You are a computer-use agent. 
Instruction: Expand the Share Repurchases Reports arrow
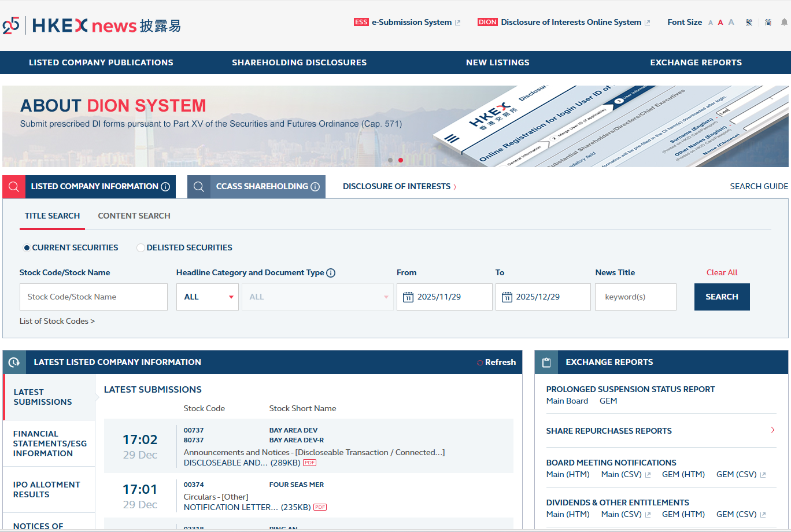(x=772, y=430)
